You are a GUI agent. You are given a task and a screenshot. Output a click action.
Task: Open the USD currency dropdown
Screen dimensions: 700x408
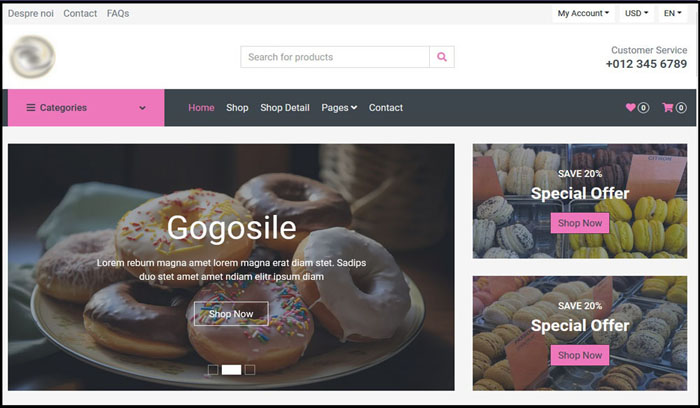636,13
